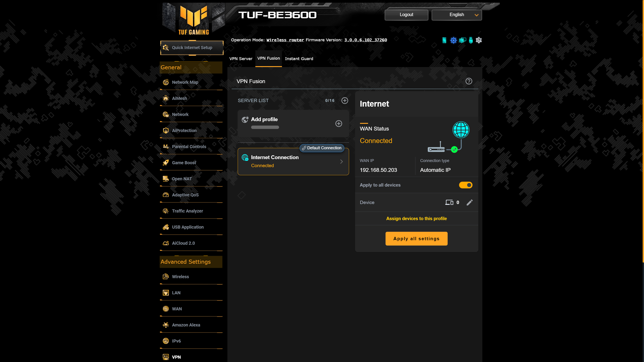This screenshot has height=362, width=644.
Task: Open Traffic Analyzer from the sidebar
Action: point(187,211)
